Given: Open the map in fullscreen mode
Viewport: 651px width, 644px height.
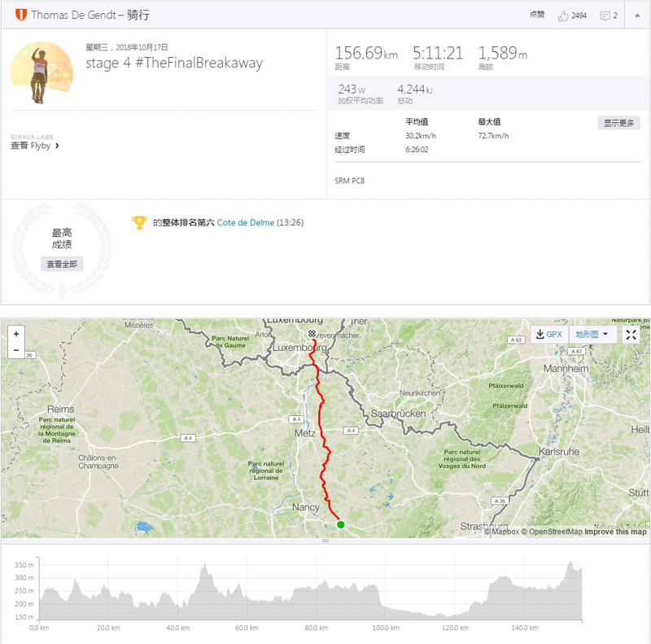Looking at the screenshot, I should (630, 334).
